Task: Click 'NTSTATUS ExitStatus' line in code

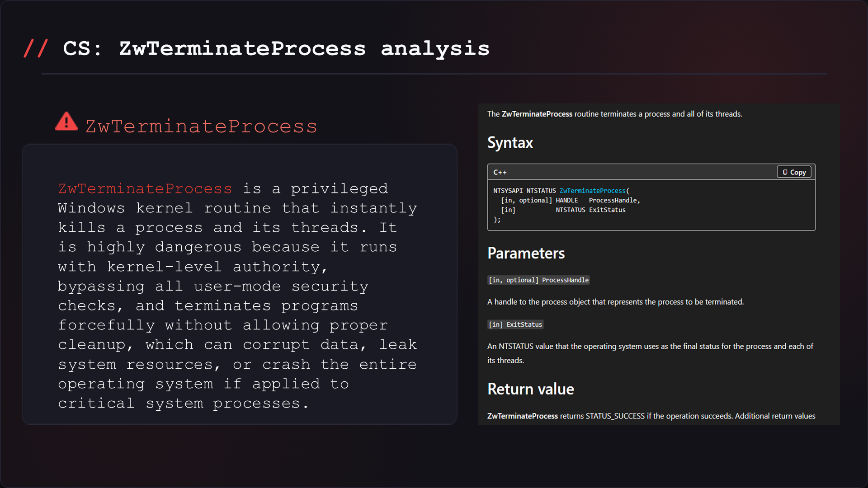Action: [590, 210]
